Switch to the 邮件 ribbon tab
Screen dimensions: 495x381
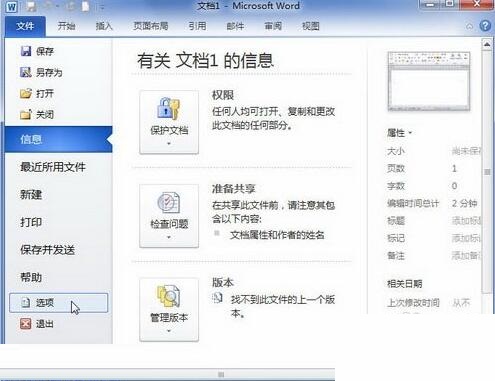pos(235,26)
